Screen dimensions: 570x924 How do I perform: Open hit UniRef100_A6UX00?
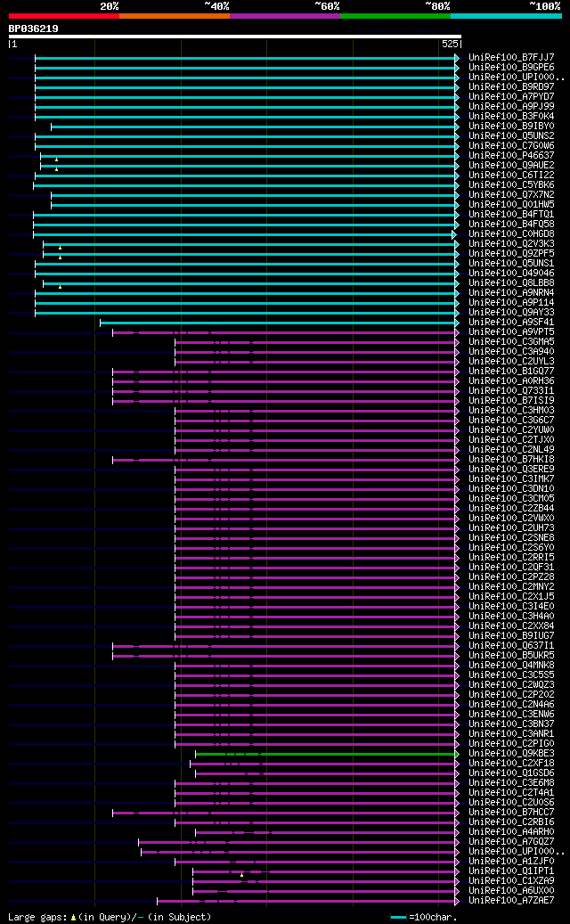[x=511, y=891]
